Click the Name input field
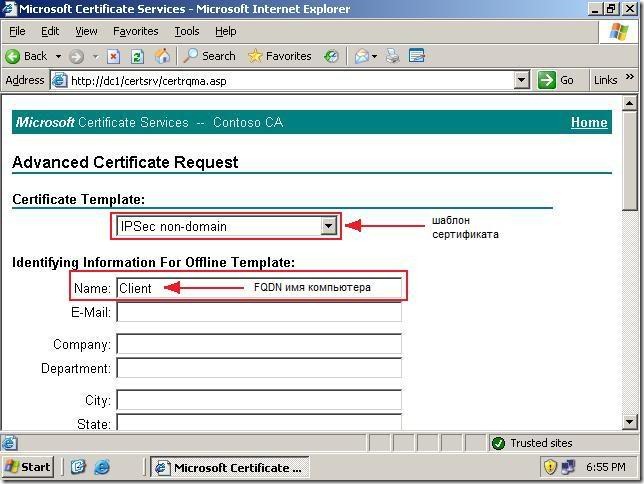Screen dimensions: 644x484 point(259,288)
